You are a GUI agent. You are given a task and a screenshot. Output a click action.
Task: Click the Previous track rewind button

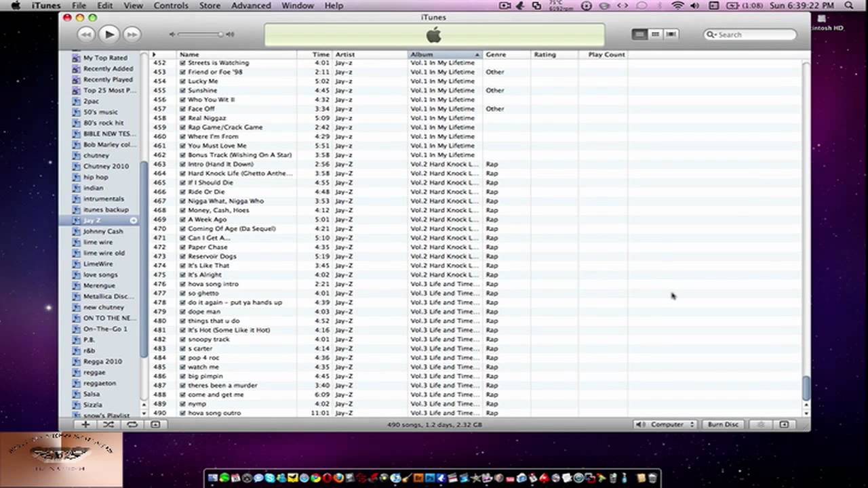point(85,34)
